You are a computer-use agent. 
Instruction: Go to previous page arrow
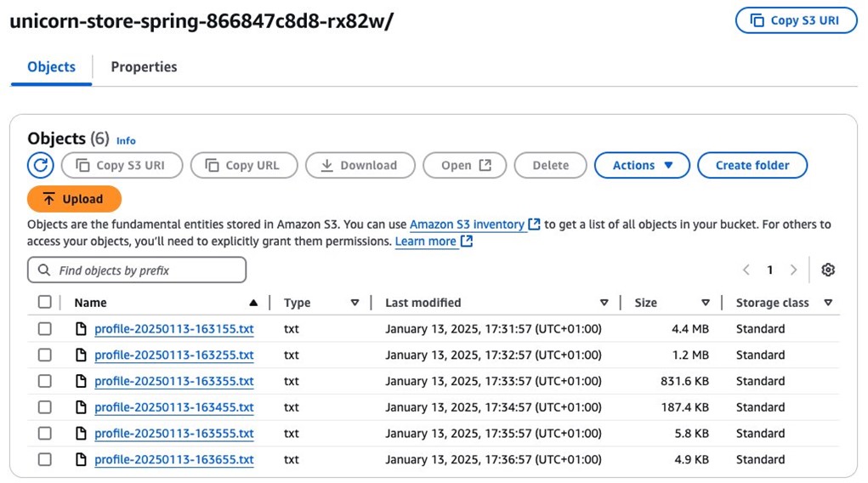click(746, 270)
